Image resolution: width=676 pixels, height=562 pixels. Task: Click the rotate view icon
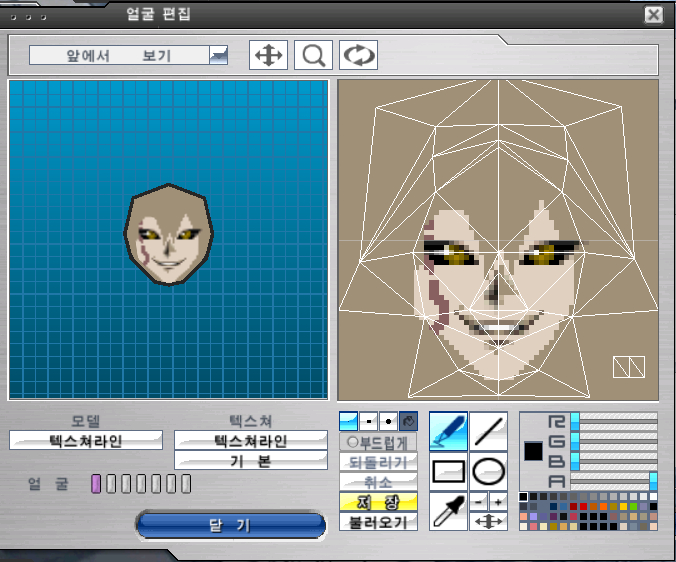point(358,55)
